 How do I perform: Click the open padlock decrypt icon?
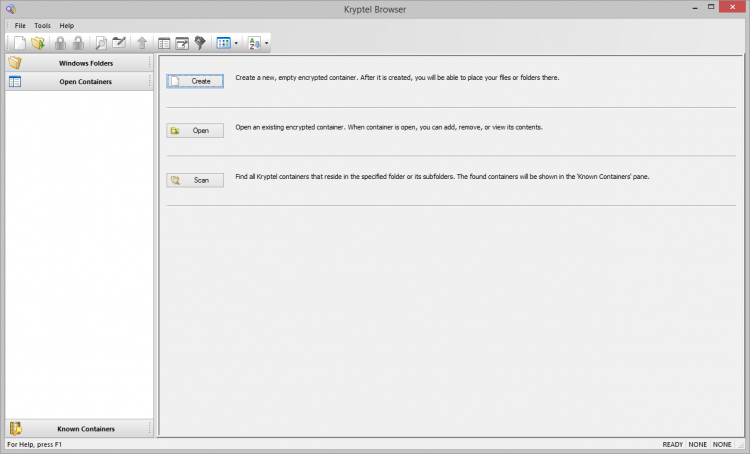(78, 43)
